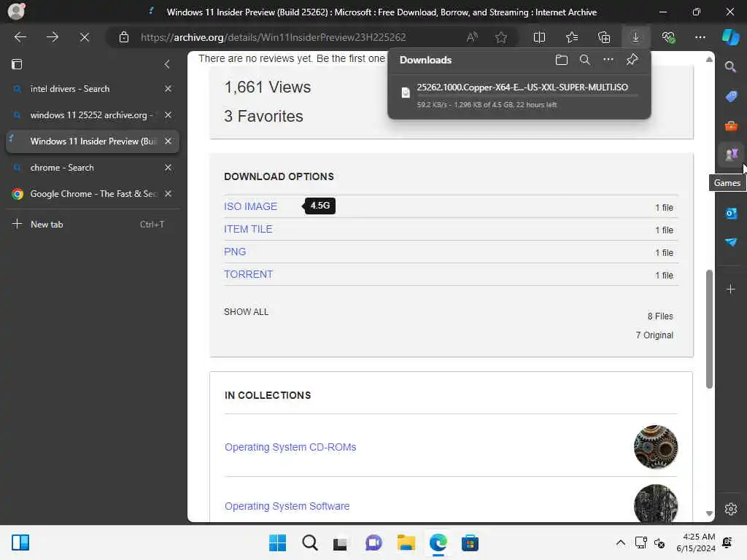Close the chrome - Search tab
Viewport: 747px width, 560px height.
[169, 168]
